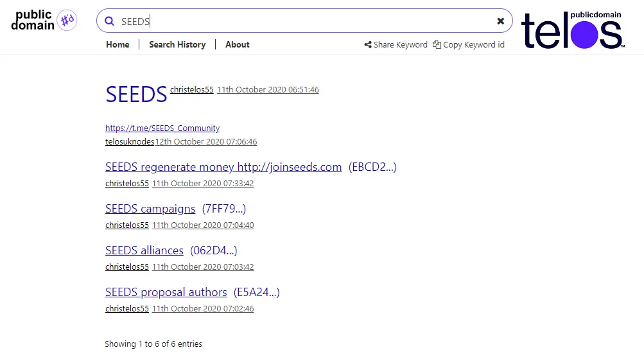Image resolution: width=644 pixels, height=359 pixels.
Task: Open the SEEDS campaigns entry
Action: click(x=150, y=209)
